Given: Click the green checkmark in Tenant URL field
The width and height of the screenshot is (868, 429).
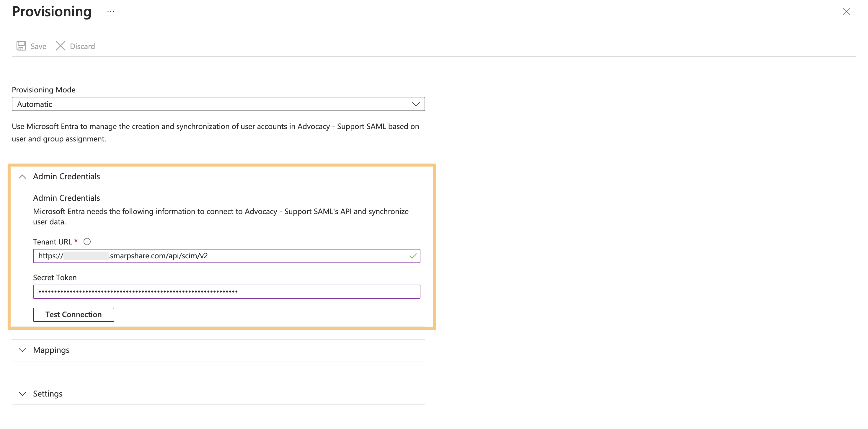Looking at the screenshot, I should (413, 256).
